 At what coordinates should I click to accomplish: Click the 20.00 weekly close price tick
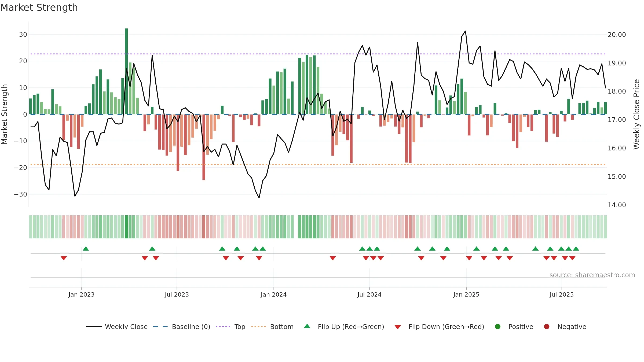tap(617, 35)
